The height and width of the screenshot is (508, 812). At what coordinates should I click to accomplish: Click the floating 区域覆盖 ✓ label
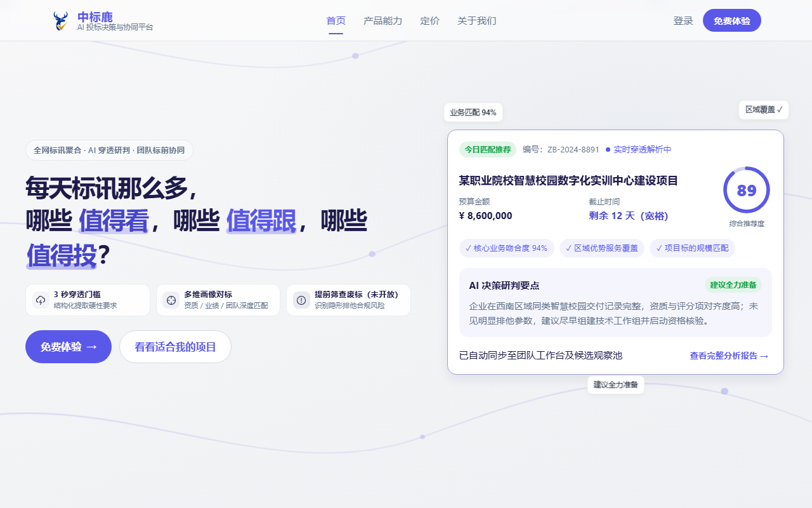pyautogui.click(x=764, y=109)
